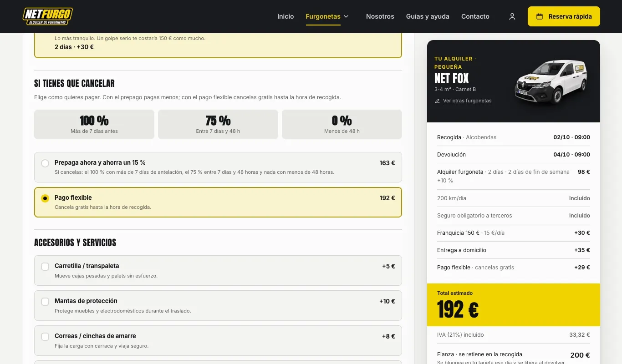Click the 0 % refund tile

tap(342, 124)
